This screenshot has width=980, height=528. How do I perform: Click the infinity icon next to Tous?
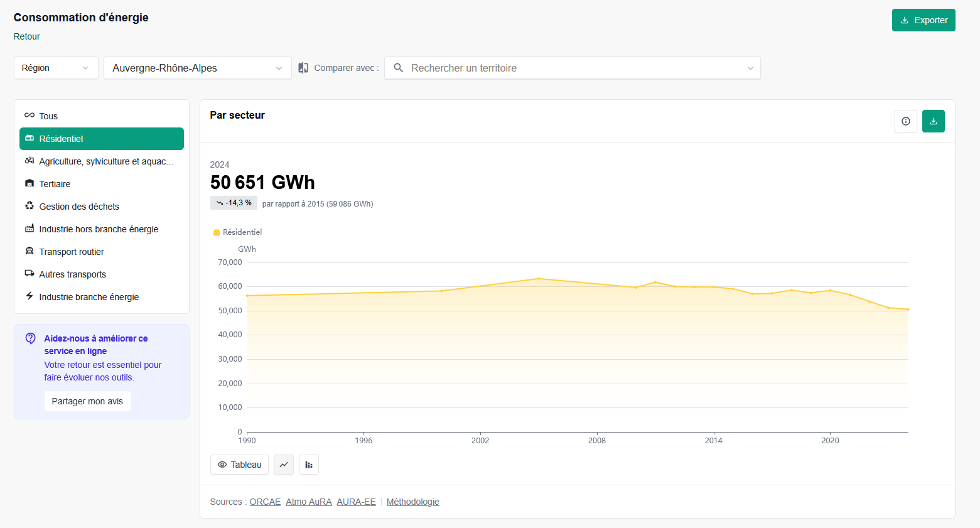pos(30,116)
